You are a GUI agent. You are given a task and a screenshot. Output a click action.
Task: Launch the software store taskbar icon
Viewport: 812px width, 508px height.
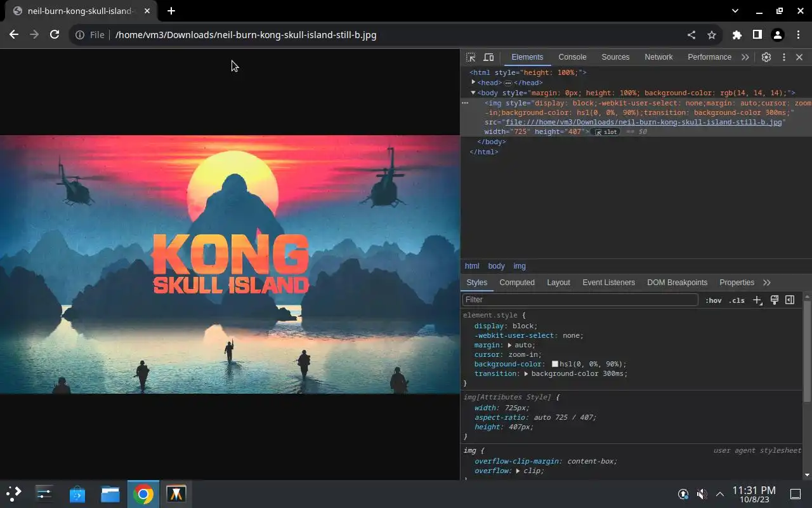[x=77, y=494]
